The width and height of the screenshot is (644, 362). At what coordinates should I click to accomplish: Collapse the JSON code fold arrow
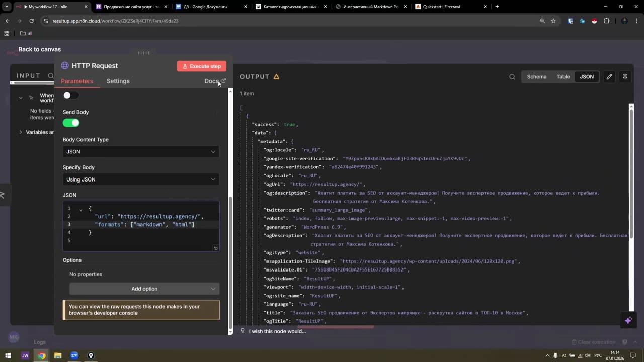(x=80, y=209)
